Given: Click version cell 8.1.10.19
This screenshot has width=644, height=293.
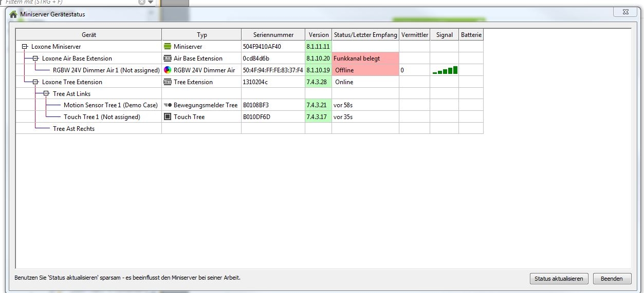Looking at the screenshot, I should tap(319, 70).
